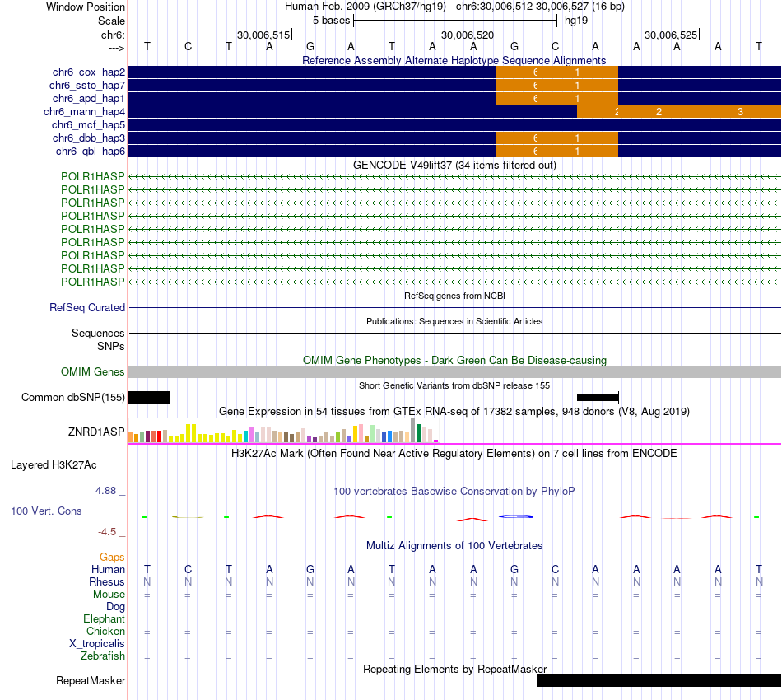
Task: Click the chr6_cox_hap2 track label
Action: (x=88, y=72)
